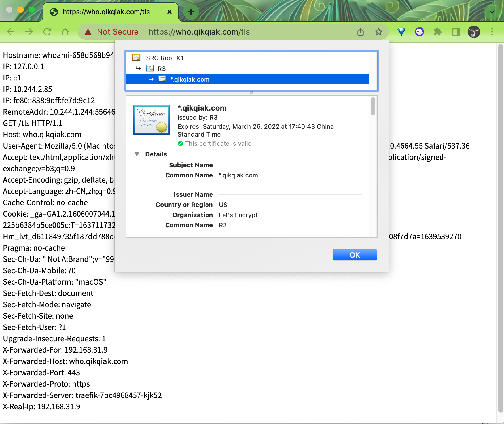
Task: Collapse the Details disclosure triangle
Action: coord(137,154)
